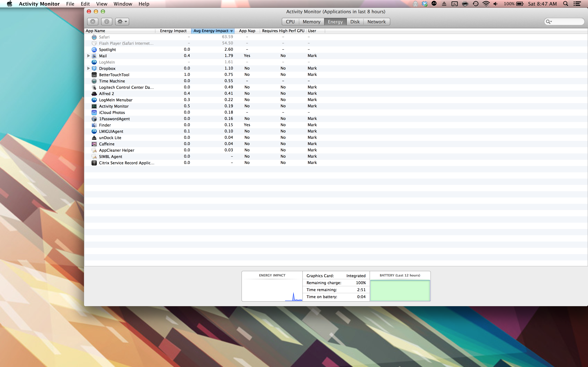This screenshot has height=367, width=588.
Task: Click the Spotlight app icon in list
Action: (94, 49)
